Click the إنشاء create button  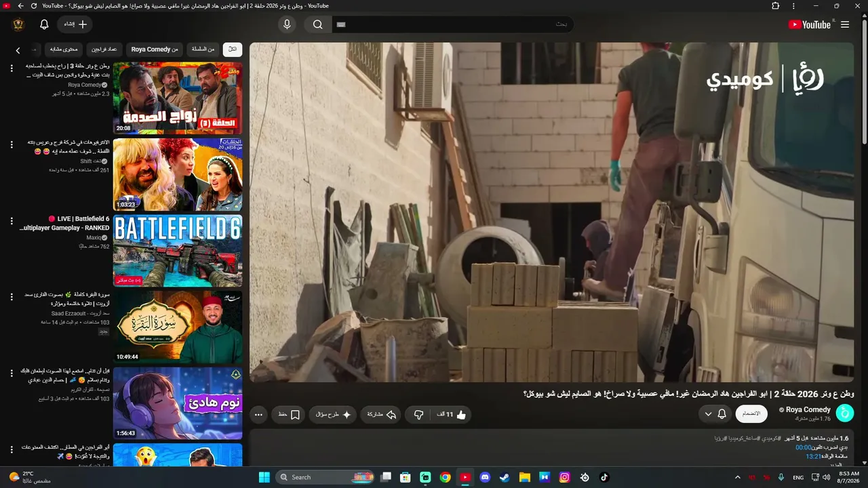75,24
